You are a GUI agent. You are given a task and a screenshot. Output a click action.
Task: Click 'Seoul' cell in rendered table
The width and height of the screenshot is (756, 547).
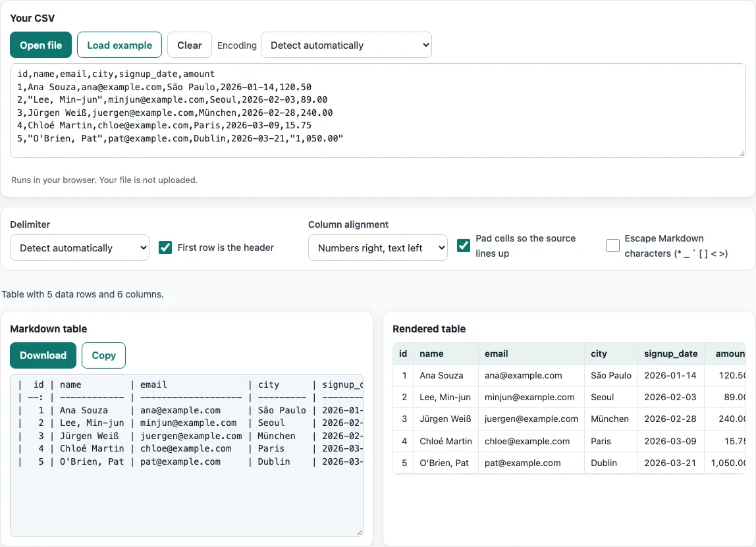[x=611, y=397]
